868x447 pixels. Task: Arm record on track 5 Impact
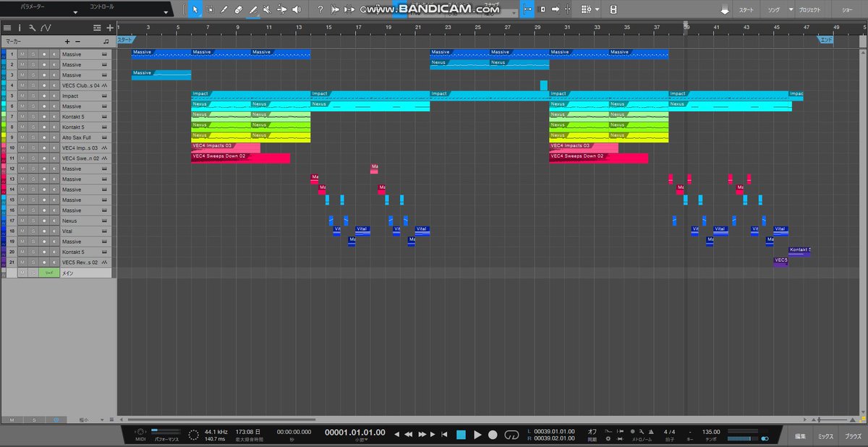43,96
